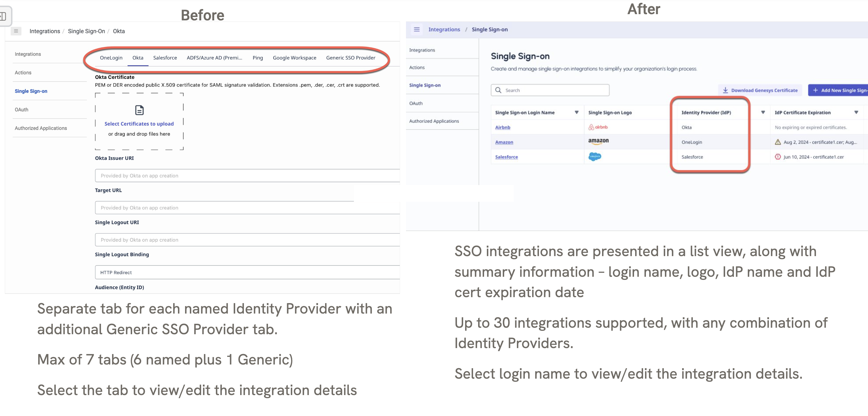Switch to the Generic SSO Provider tab
868x416 pixels.
(x=351, y=58)
